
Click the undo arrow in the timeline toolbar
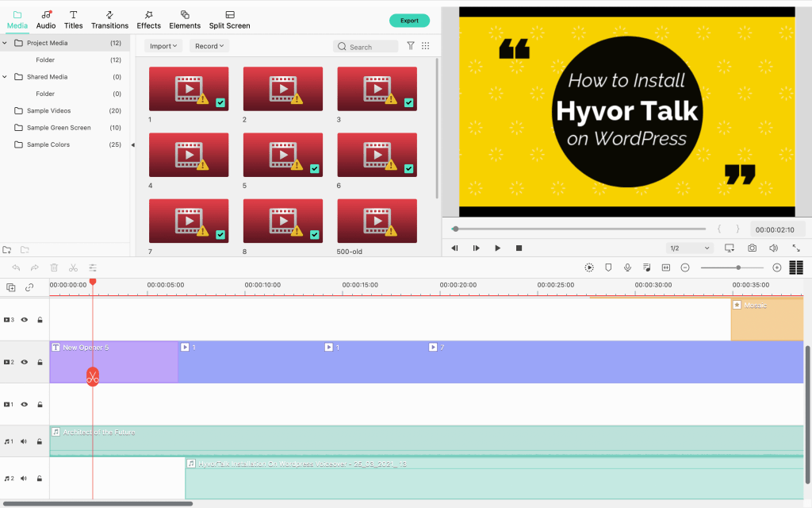16,268
